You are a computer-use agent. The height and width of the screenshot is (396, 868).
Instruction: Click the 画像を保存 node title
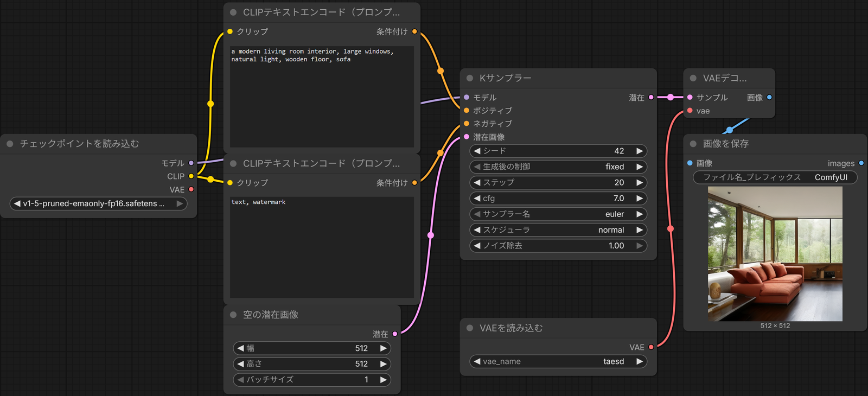[726, 144]
